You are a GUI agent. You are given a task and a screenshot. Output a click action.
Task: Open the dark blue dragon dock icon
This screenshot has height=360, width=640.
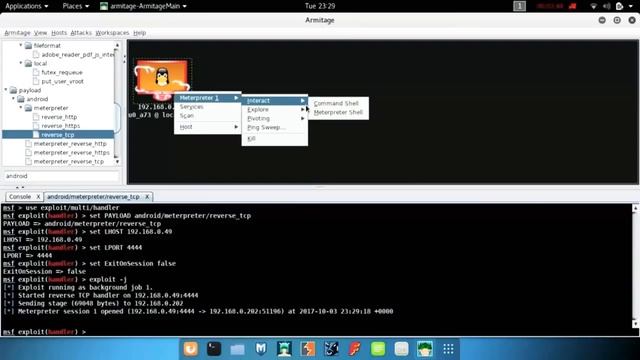[x=331, y=349]
